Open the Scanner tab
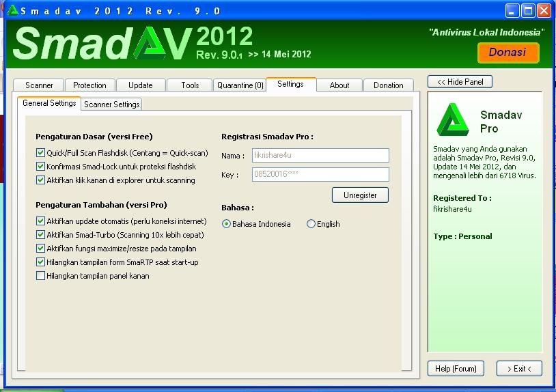The image size is (556, 392). 39,85
